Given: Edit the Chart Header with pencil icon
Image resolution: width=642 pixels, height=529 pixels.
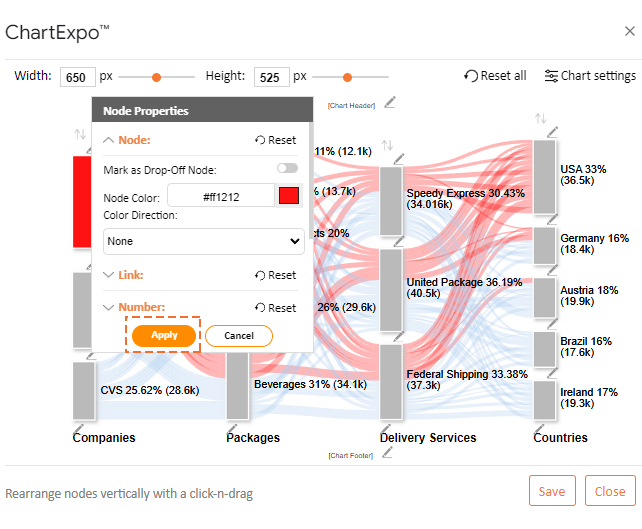Looking at the screenshot, I should [x=390, y=102].
